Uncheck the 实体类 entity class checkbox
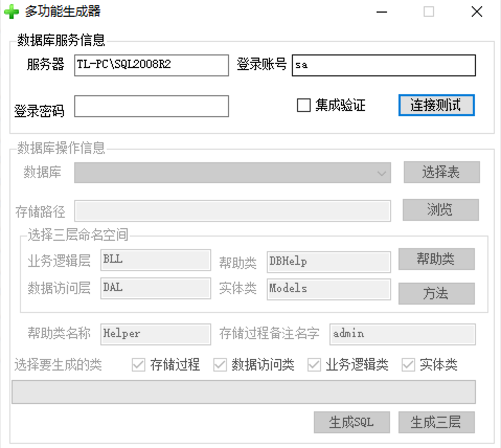Viewport: 501px width, 448px height. click(x=408, y=365)
